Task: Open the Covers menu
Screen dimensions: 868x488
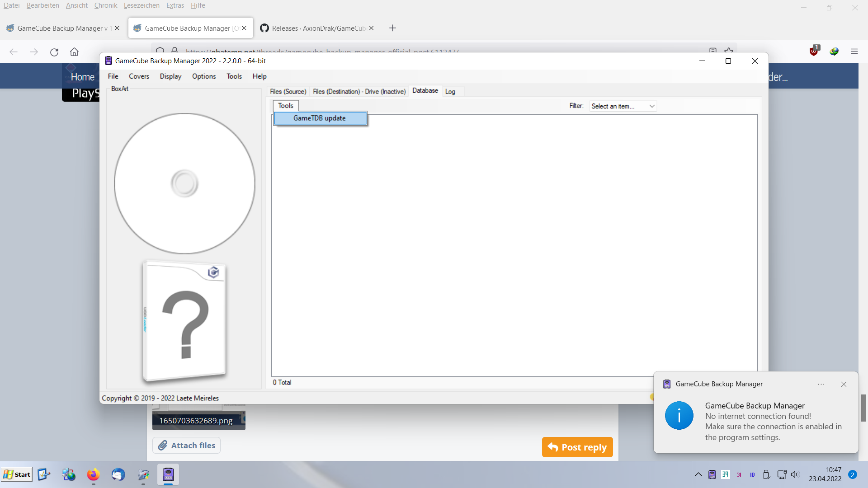Action: [139, 76]
